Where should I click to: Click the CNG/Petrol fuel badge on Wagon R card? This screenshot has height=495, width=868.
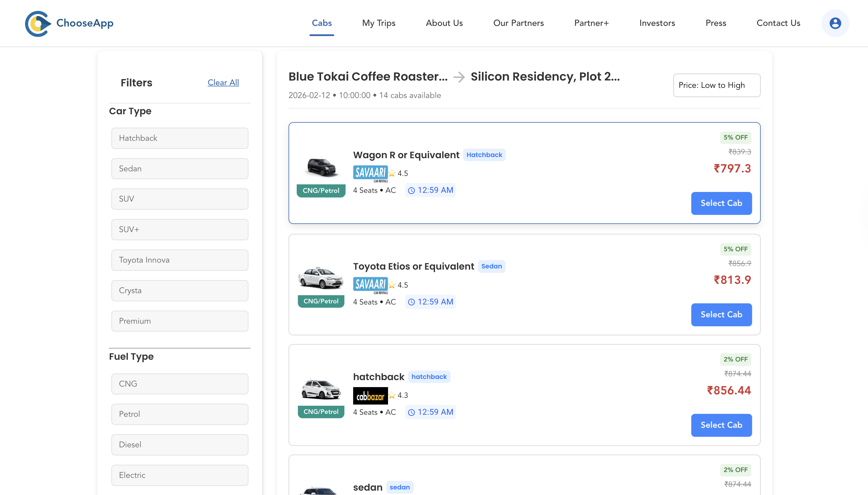pos(321,190)
